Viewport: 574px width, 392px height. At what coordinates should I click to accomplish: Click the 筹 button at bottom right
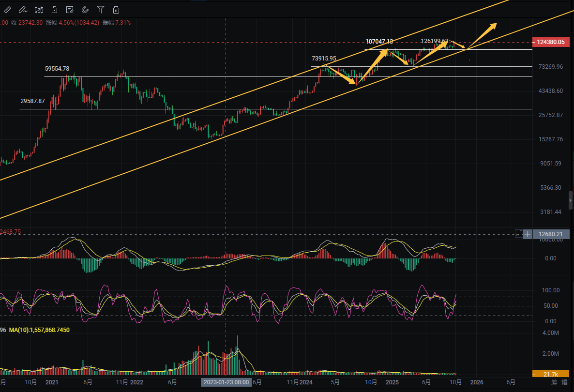tap(554, 382)
